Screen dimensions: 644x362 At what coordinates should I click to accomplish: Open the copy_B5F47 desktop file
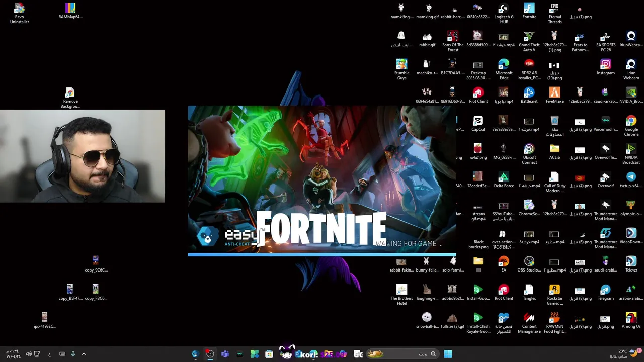point(70,293)
